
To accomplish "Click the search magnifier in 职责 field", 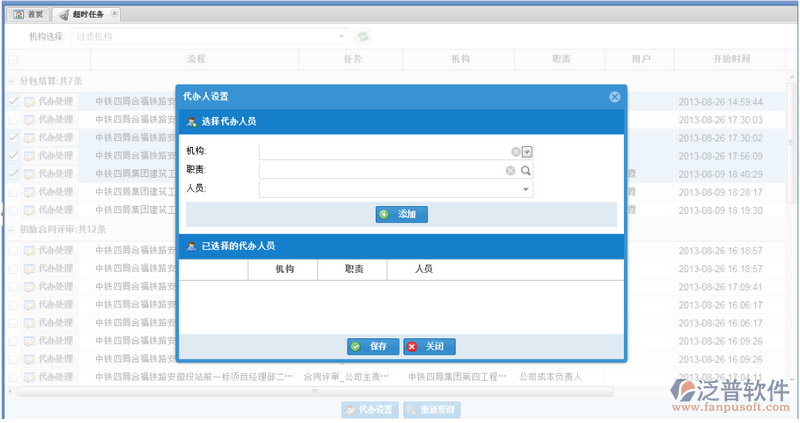I will [526, 171].
